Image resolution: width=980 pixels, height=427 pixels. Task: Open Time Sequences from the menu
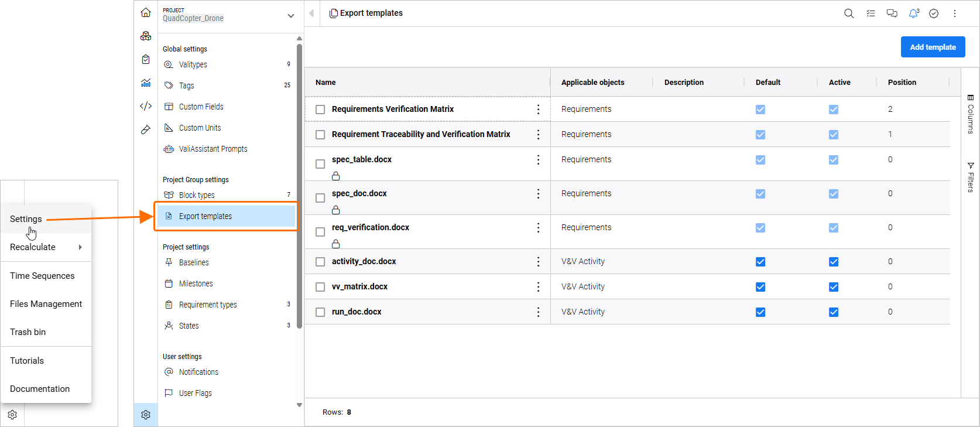click(42, 276)
